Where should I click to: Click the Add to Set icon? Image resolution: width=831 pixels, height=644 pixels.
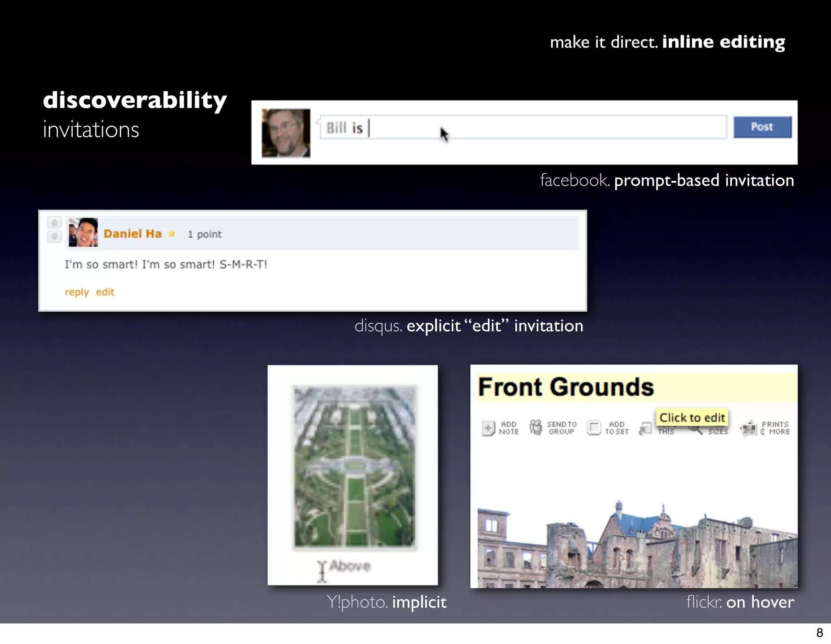click(594, 428)
